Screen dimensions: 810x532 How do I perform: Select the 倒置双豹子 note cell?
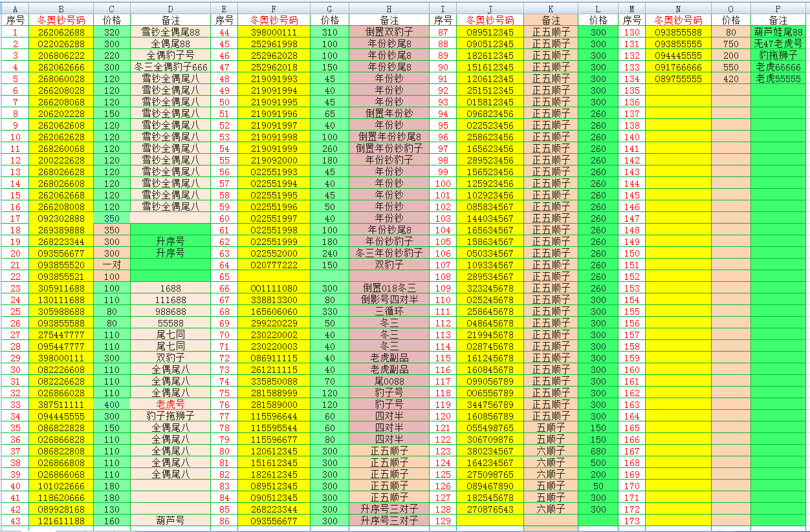coord(389,32)
